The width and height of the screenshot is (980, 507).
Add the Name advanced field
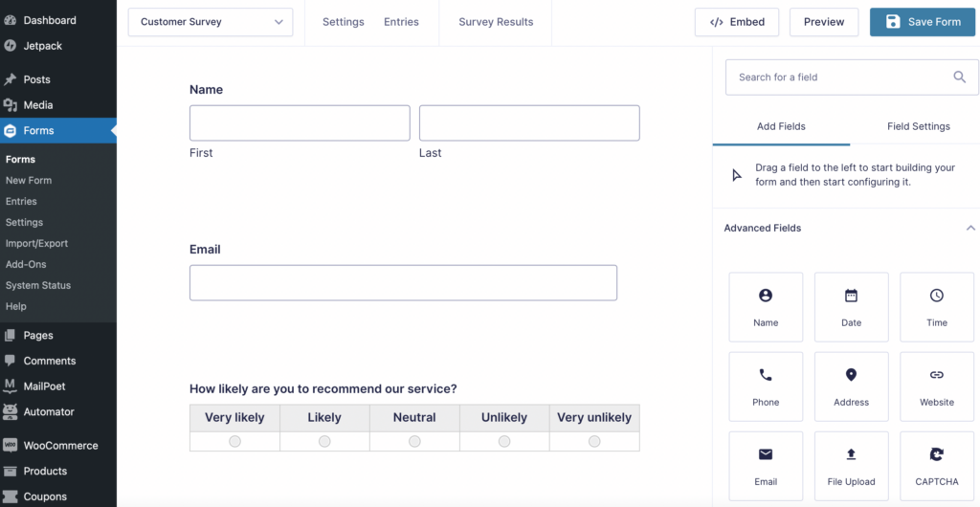[766, 307]
